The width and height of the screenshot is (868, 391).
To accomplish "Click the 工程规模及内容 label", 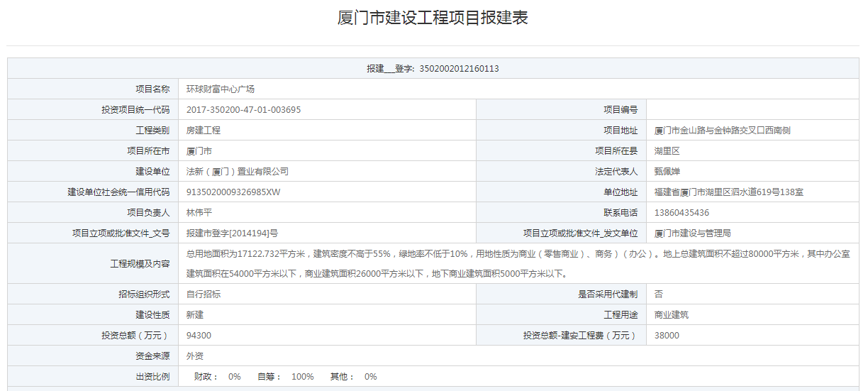I will pos(140,263).
